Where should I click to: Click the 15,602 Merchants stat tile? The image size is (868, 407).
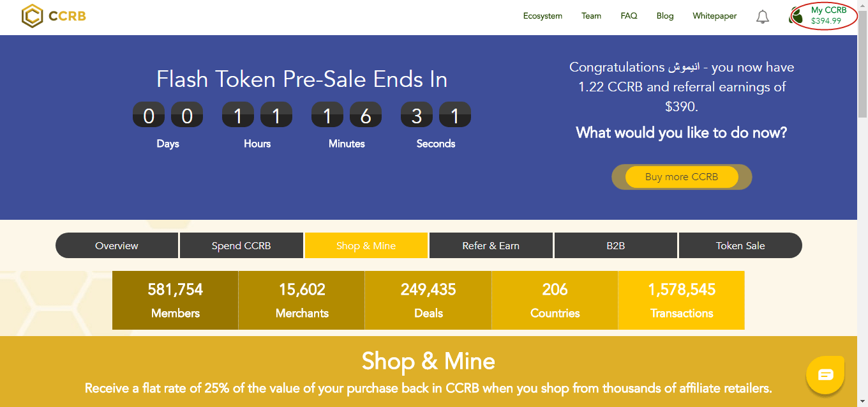coord(302,300)
